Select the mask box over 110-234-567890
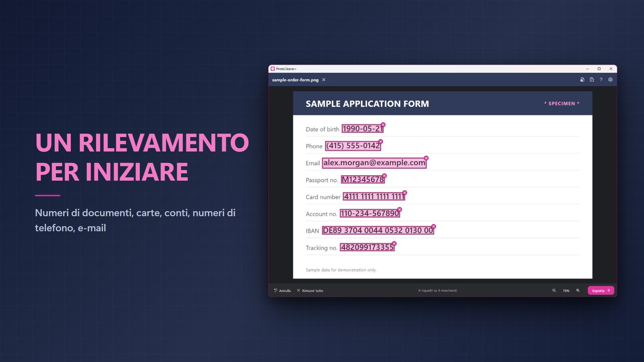 [x=370, y=213]
